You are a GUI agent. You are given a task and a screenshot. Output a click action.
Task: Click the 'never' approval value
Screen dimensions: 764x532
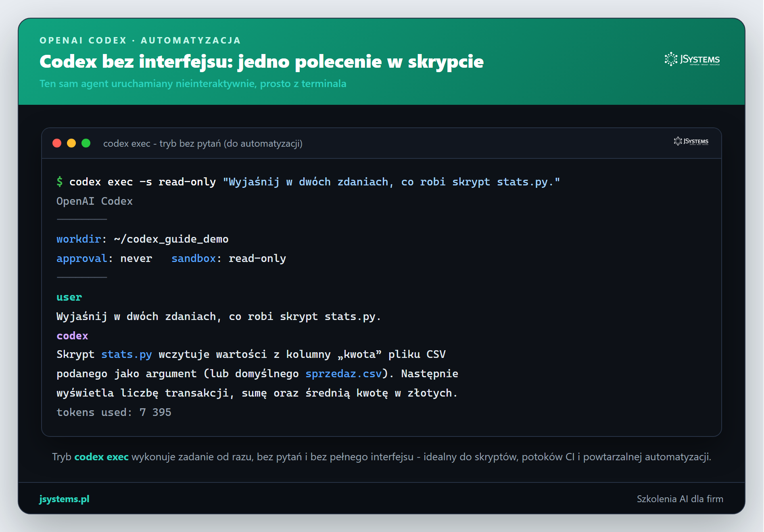[136, 258]
